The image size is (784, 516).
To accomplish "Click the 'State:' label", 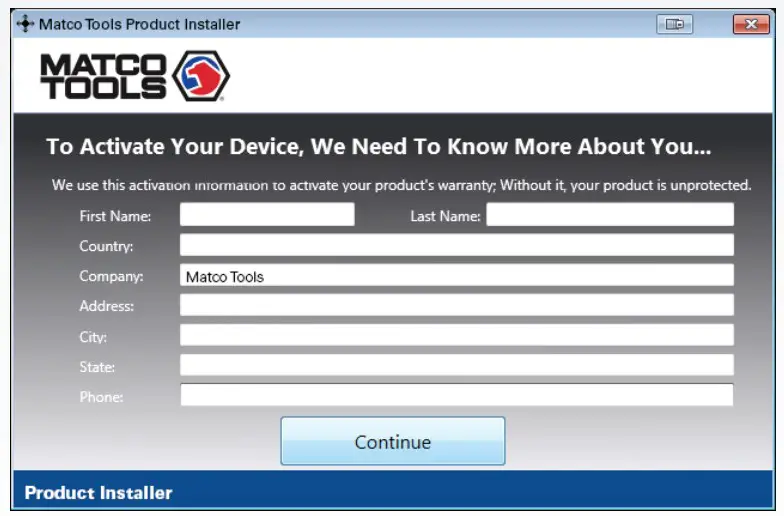I will [97, 367].
